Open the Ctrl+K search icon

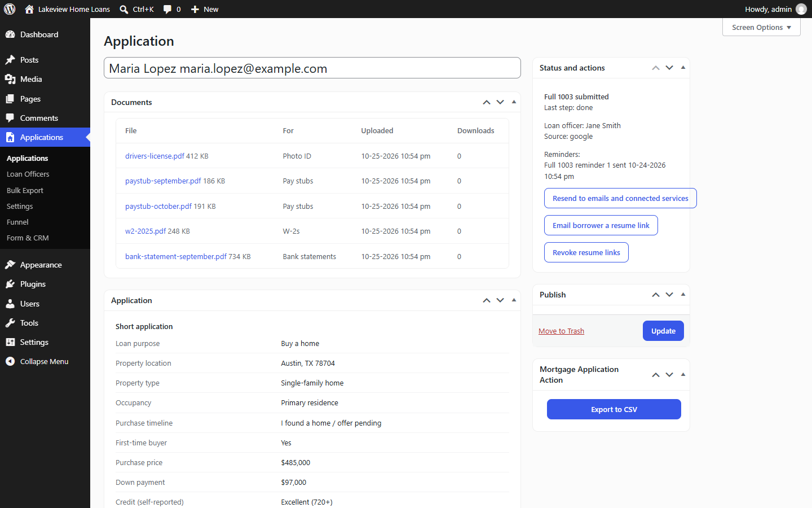click(124, 9)
